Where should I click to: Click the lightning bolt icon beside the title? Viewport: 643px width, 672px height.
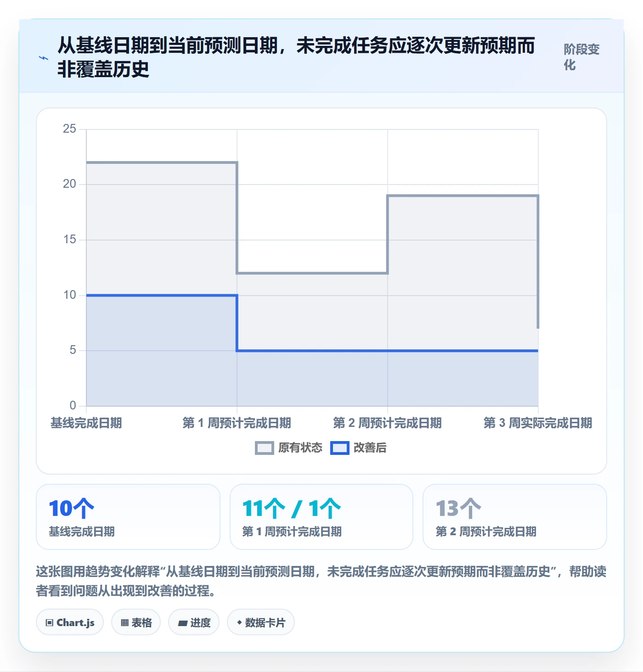pyautogui.click(x=44, y=58)
